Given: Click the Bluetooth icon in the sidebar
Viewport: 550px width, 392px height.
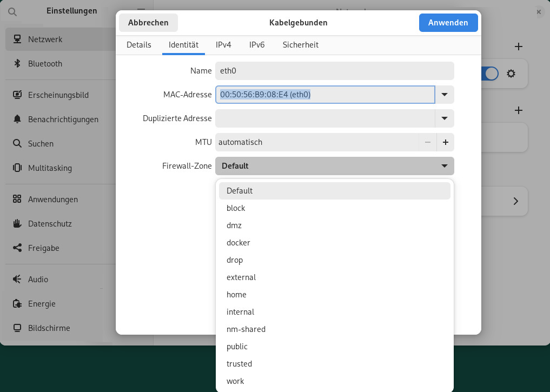Looking at the screenshot, I should 17,64.
